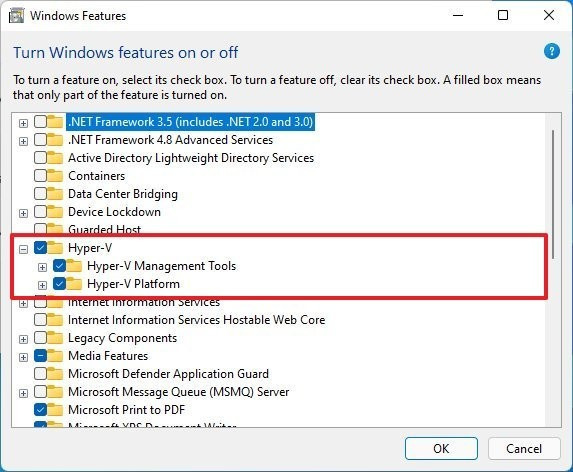573x472 pixels.
Task: Expand .NET Framework 4.8 Advanced Services
Action: [23, 141]
